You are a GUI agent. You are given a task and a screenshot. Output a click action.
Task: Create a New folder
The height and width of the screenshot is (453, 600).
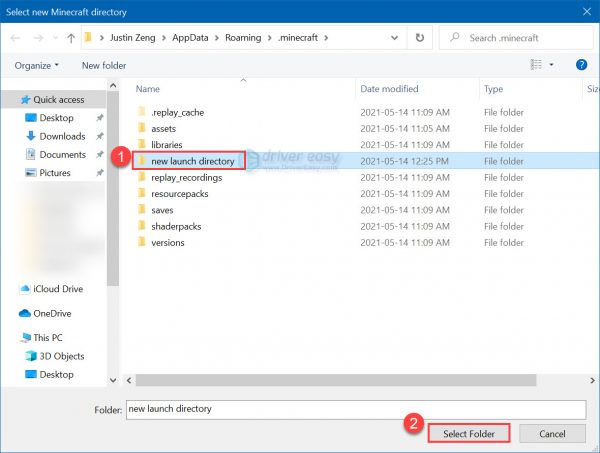[104, 65]
